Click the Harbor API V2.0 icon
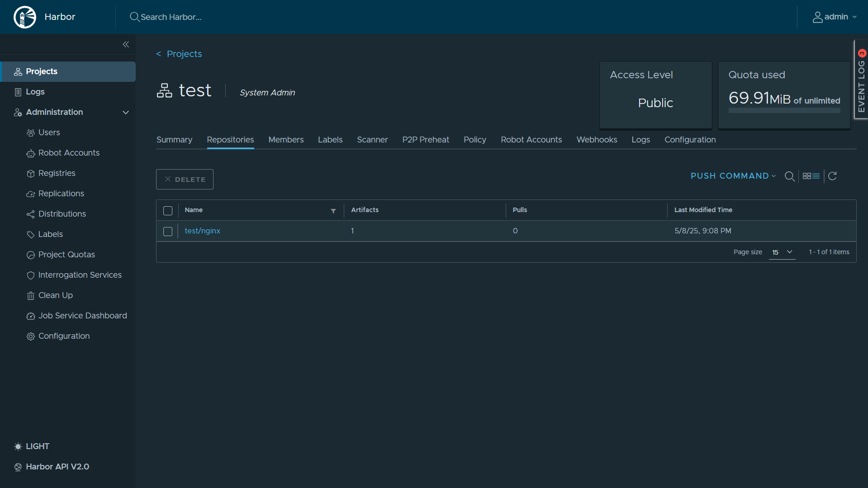The image size is (868, 488). [x=18, y=467]
